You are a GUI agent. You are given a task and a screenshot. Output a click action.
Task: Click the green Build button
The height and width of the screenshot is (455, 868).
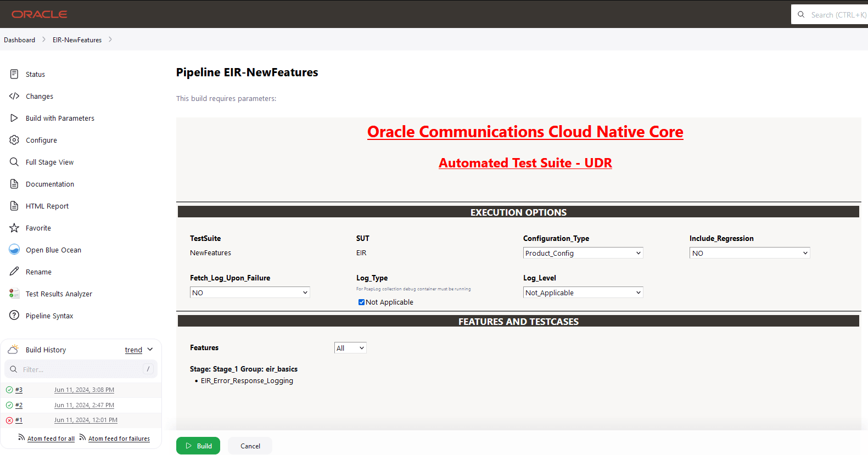[198, 446]
